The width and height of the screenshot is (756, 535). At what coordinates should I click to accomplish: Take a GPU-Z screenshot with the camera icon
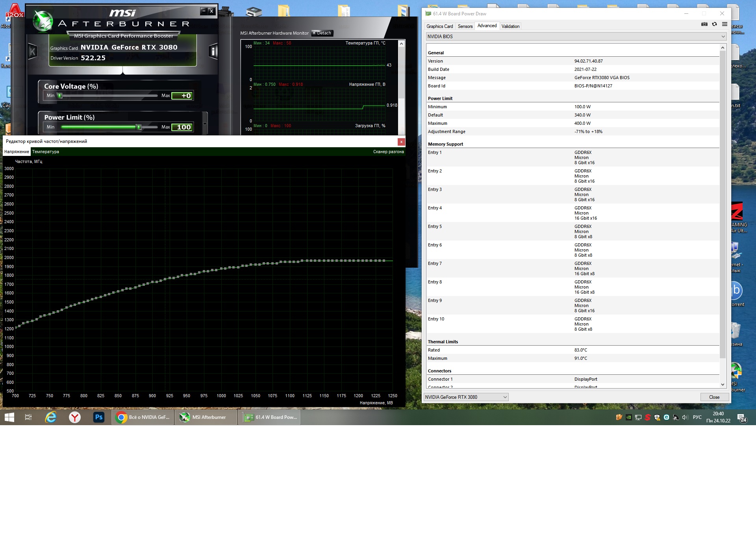(704, 24)
